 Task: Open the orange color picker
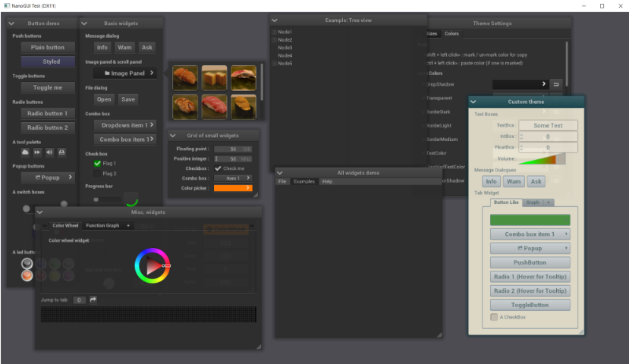coord(233,188)
